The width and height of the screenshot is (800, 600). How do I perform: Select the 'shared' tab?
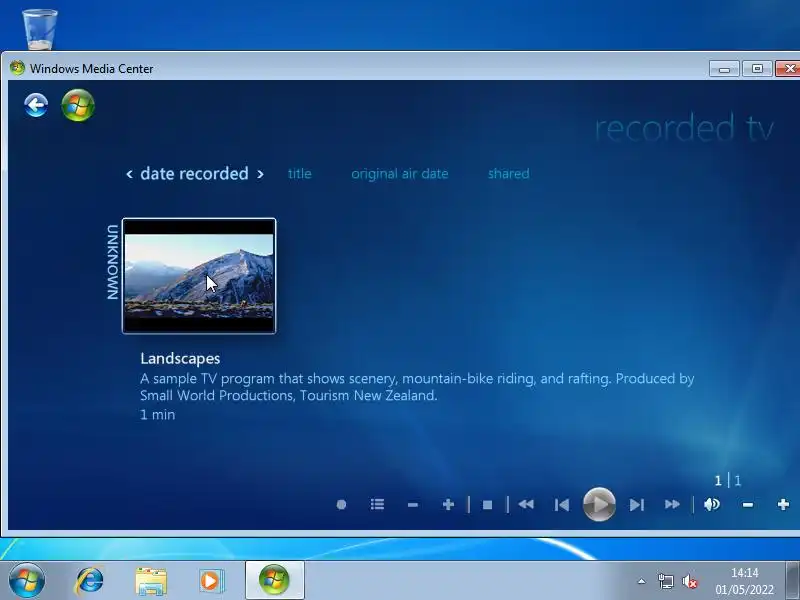click(x=509, y=173)
